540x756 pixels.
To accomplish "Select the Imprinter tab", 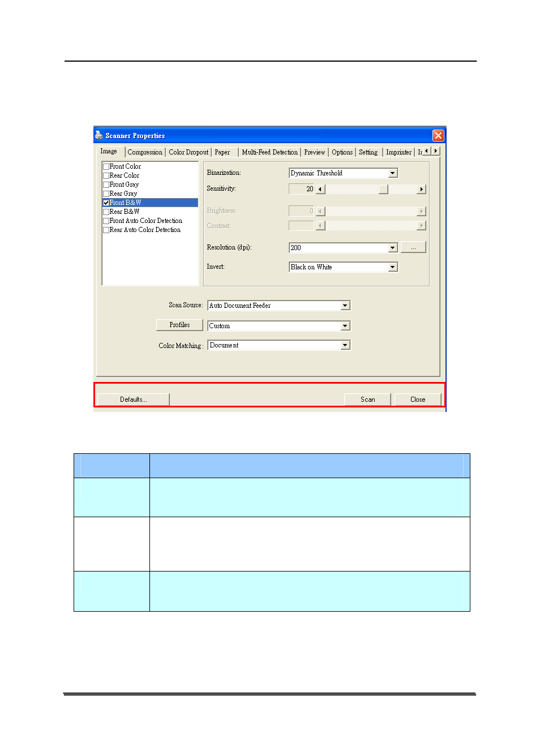I will coord(398,152).
